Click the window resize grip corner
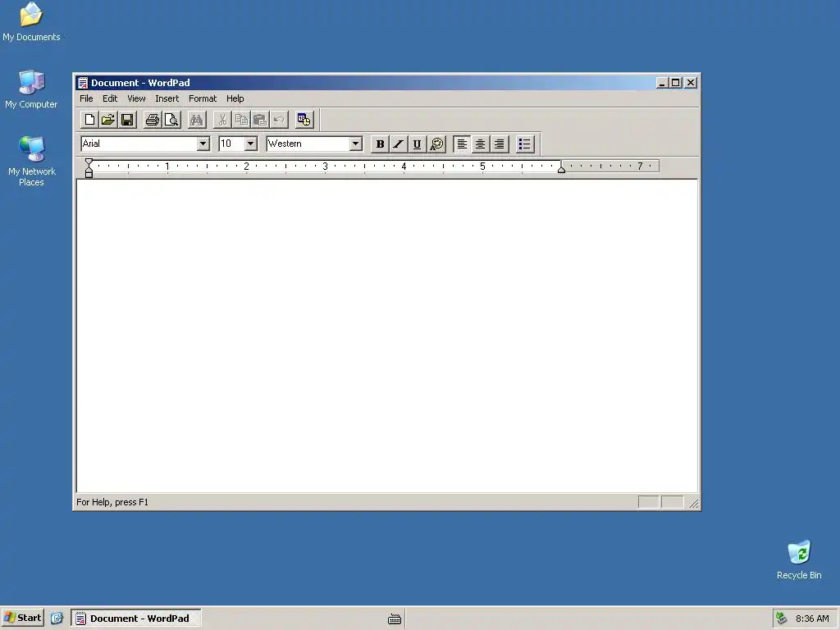 point(694,503)
